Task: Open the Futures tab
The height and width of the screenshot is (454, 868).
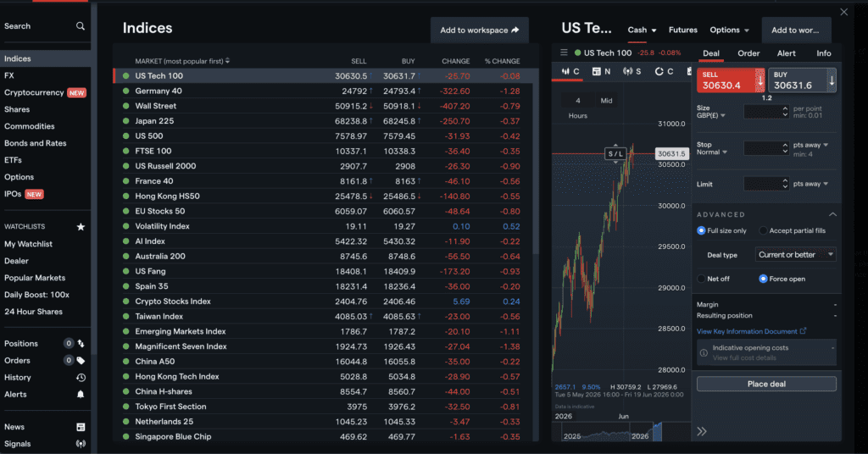Action: click(x=682, y=30)
